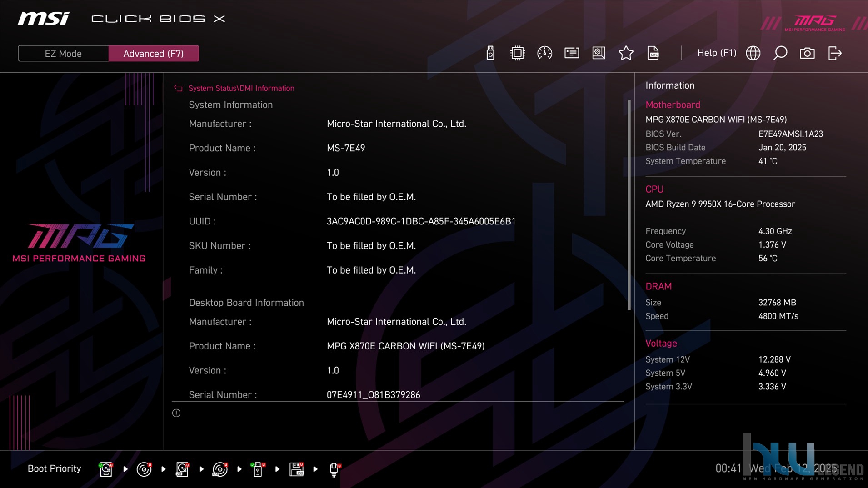868x488 pixels.
Task: Click the AMD Ryzen 9 9950X processor text
Action: coord(720,204)
